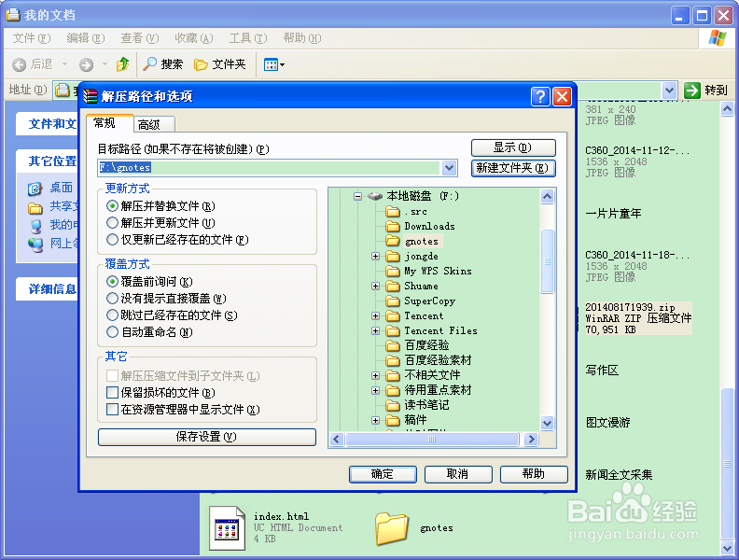Expand the 稿件 folder node

(x=376, y=421)
